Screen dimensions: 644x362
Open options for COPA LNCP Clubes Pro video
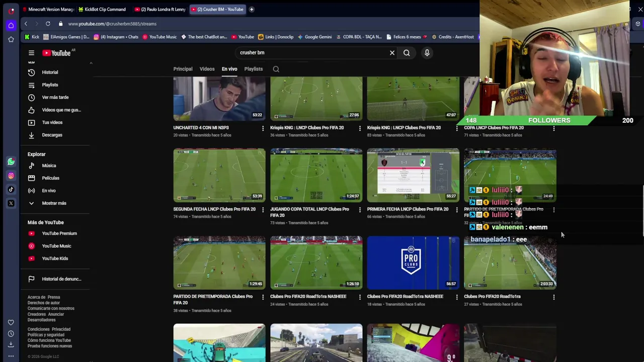(x=554, y=128)
